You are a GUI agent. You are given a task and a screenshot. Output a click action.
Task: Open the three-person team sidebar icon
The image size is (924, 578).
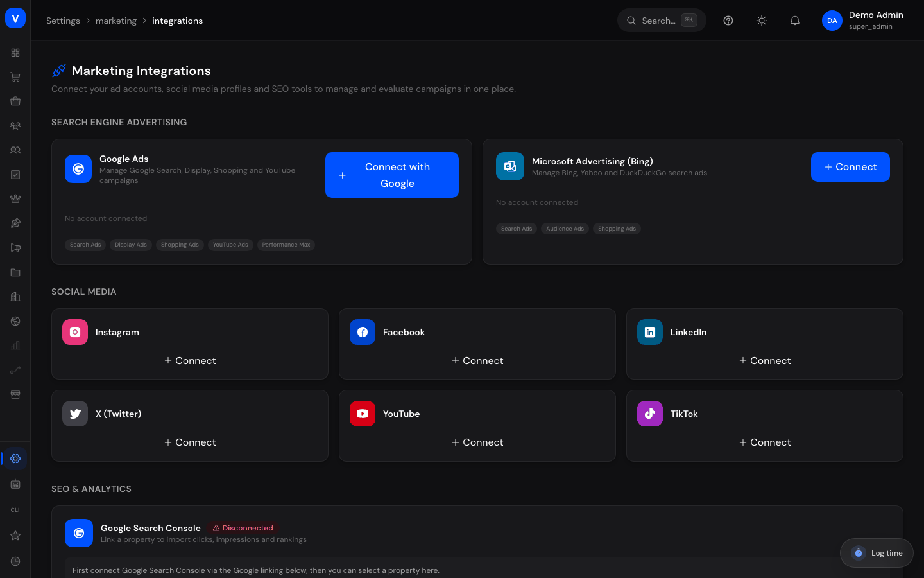point(15,126)
